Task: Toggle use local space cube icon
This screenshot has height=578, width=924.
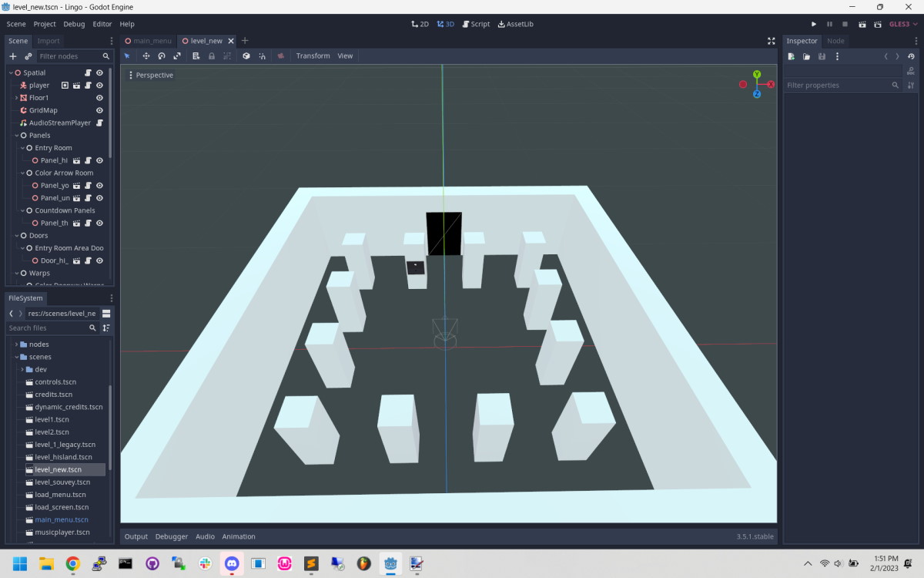Action: pos(246,56)
